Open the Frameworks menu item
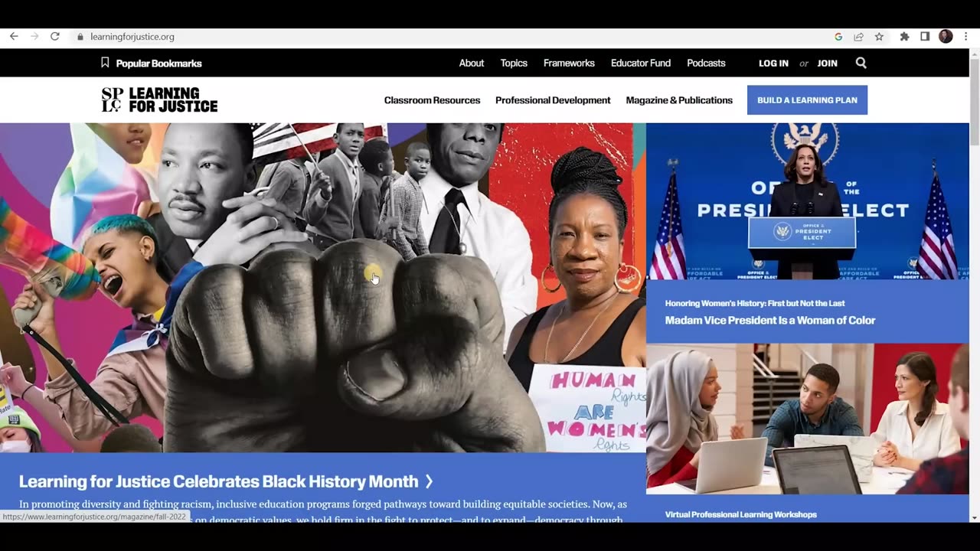The height and width of the screenshot is (551, 980). click(569, 63)
